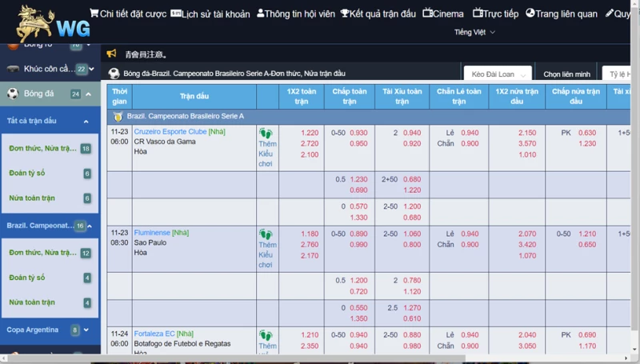Open the Tỷ lệ dropdown at right edge
The width and height of the screenshot is (640, 364).
point(617,74)
